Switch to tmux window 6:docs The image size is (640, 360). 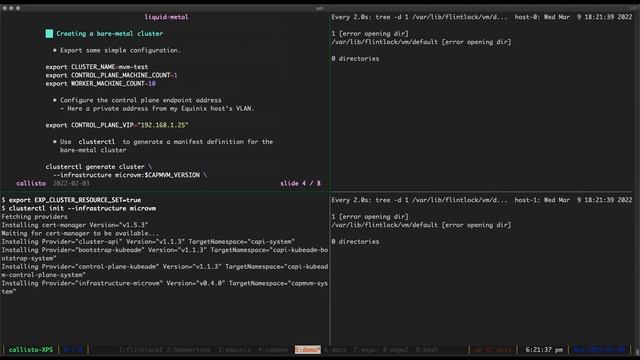[x=335, y=350]
